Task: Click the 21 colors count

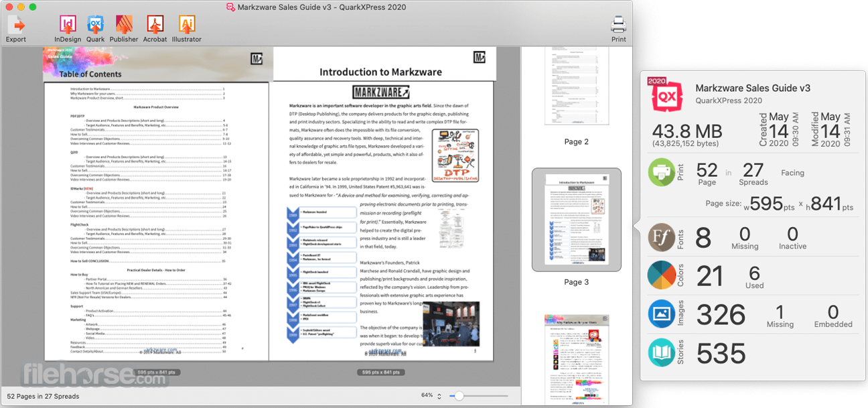Action: pos(711,276)
